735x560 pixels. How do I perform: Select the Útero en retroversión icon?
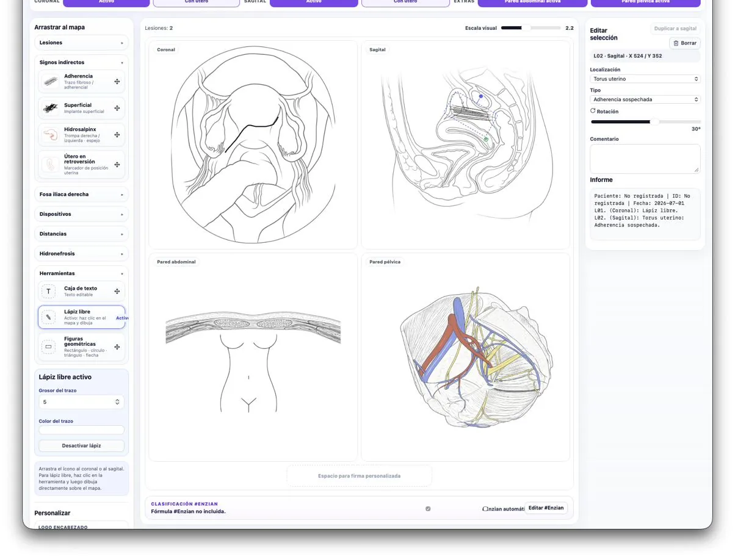(51, 164)
